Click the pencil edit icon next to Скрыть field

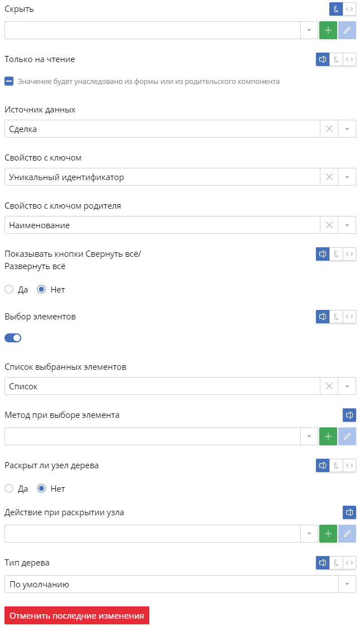pyautogui.click(x=347, y=30)
